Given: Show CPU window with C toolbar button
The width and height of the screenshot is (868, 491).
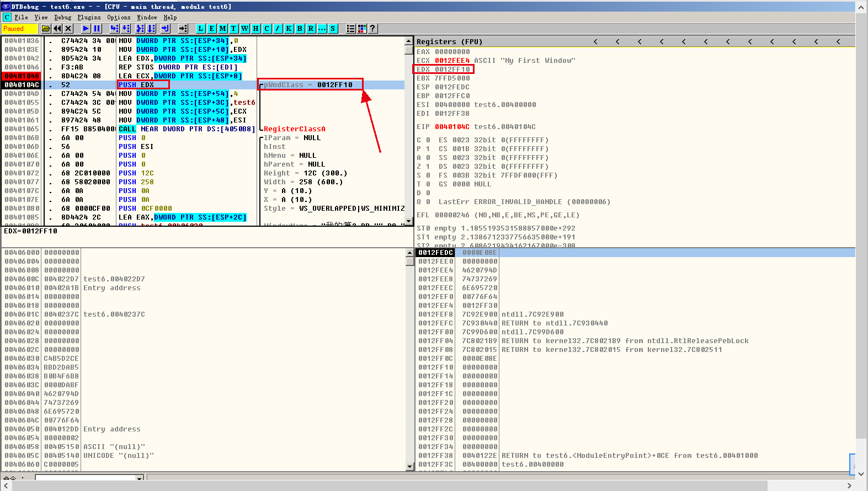Looking at the screenshot, I should 267,29.
